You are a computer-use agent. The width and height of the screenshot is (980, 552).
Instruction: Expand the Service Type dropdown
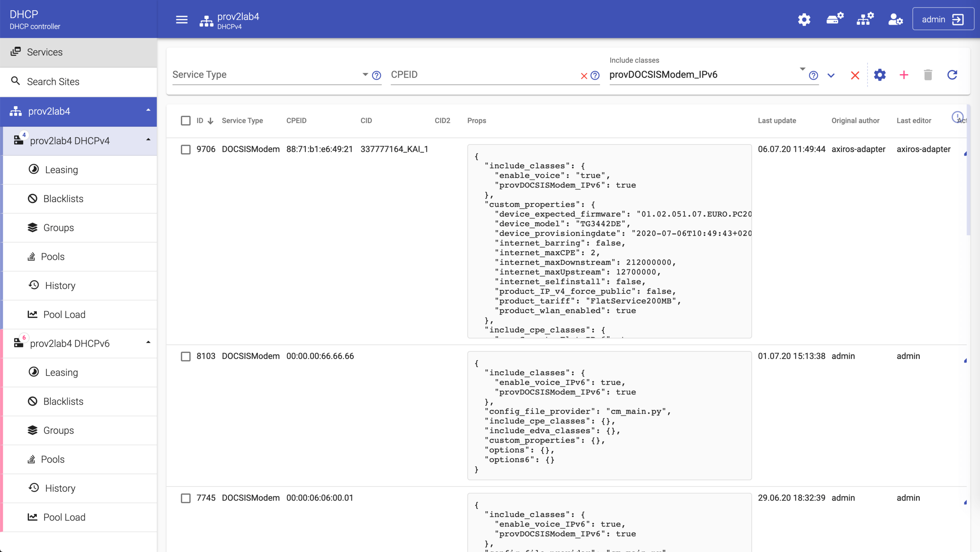point(364,74)
